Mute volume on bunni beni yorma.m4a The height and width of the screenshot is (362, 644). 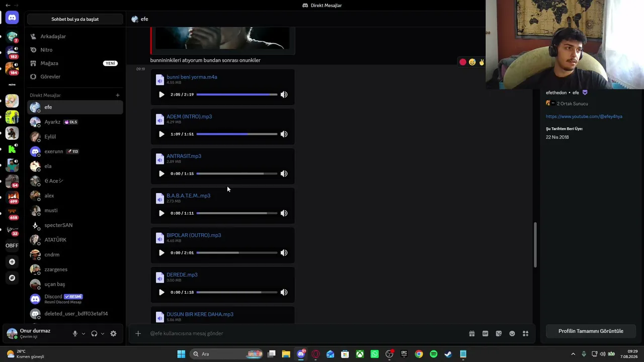284,95
